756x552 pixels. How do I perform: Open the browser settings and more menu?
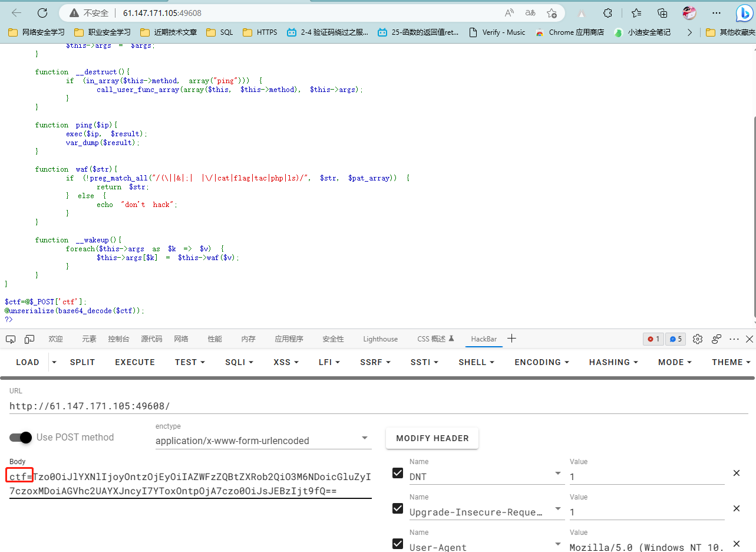[717, 13]
